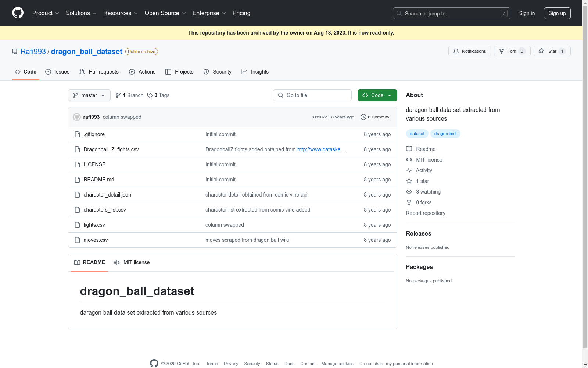Expand the Enterprise menu
588x368 pixels.
coord(209,13)
